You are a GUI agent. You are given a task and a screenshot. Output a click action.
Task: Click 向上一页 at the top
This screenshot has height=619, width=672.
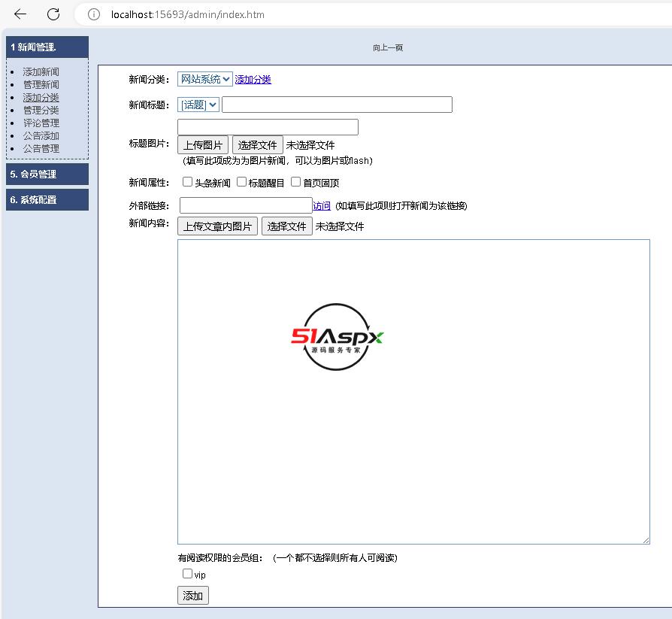tap(387, 47)
